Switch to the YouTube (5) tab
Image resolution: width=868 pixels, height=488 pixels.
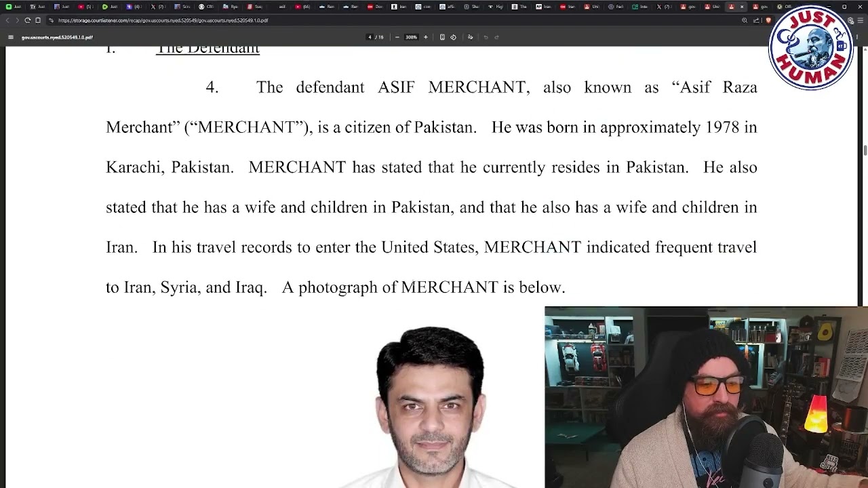(86, 7)
